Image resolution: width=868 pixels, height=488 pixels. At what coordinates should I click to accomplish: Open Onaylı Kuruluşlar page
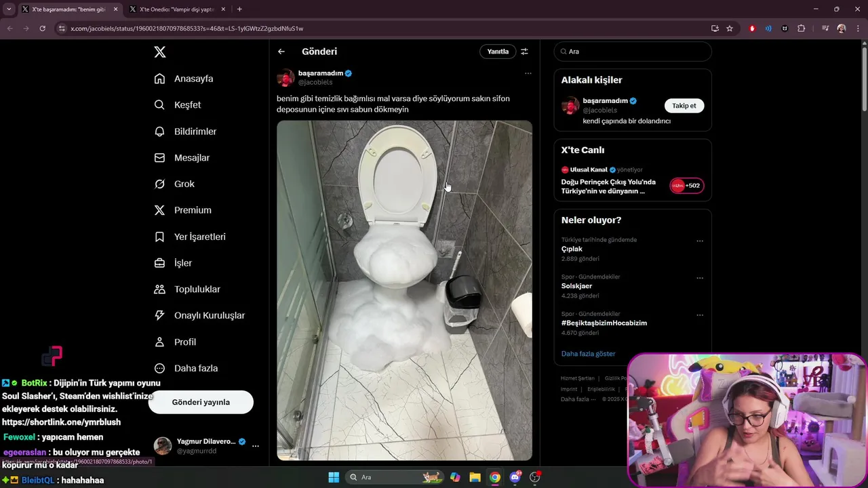coord(199,316)
